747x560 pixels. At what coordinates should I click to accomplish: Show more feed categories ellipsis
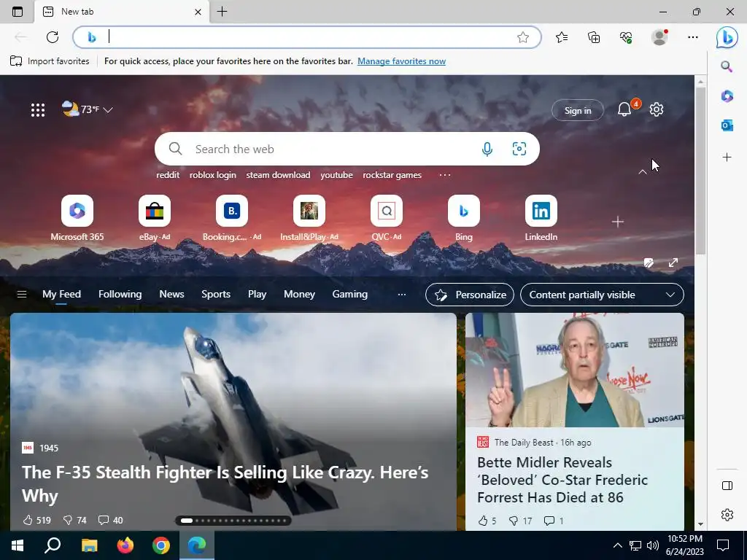402,295
